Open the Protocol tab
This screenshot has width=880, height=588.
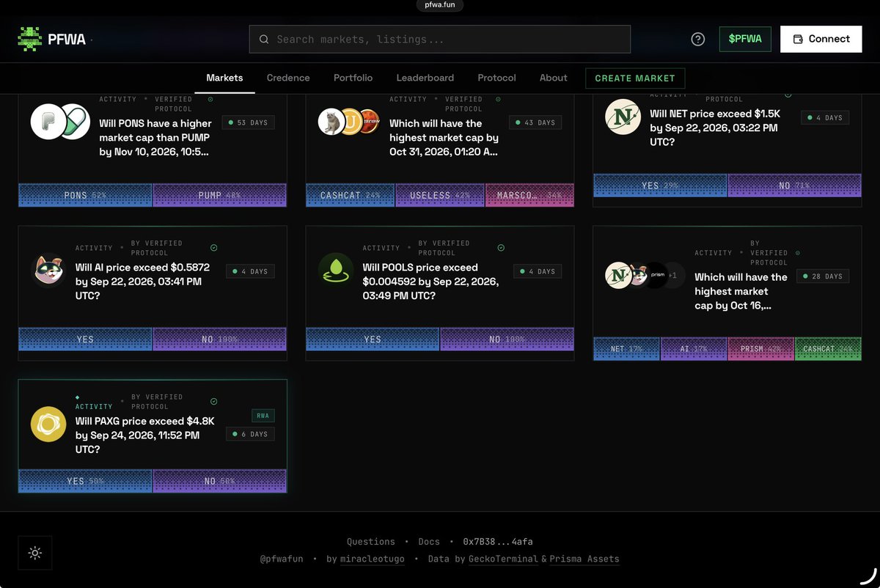click(x=496, y=78)
